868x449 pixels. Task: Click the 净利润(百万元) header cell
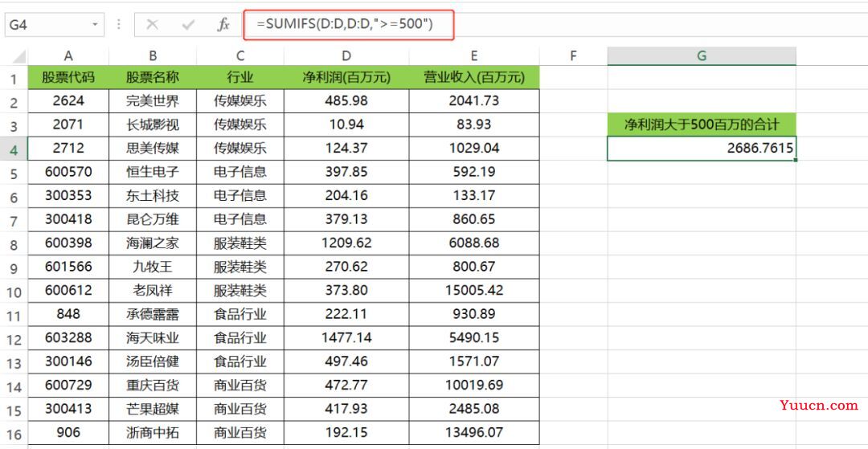coord(346,77)
